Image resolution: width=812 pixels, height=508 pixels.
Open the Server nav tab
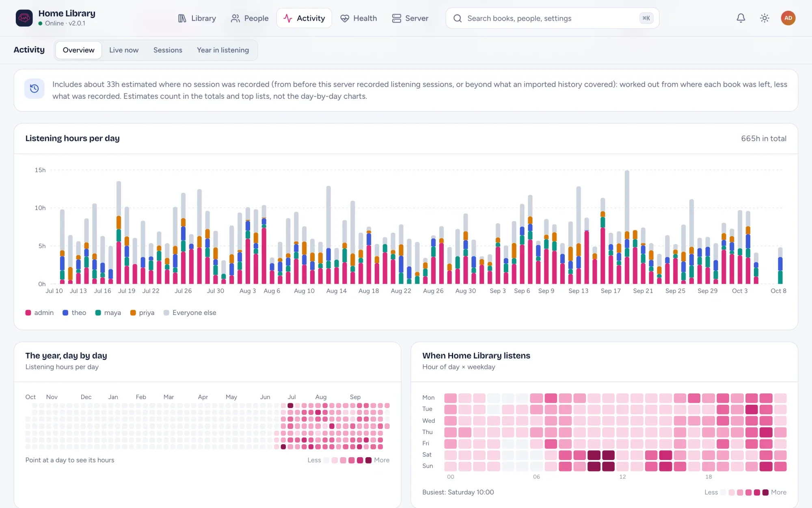point(410,18)
